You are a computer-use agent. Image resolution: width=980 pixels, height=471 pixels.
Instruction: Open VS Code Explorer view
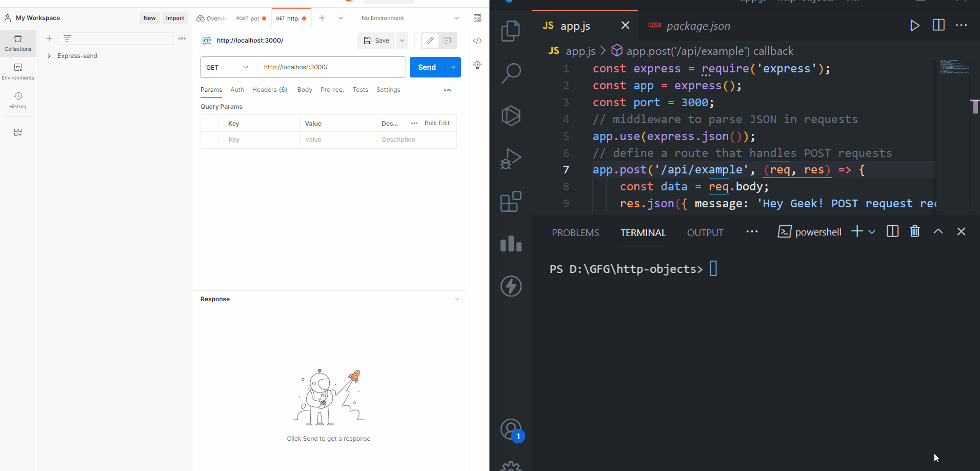click(511, 31)
